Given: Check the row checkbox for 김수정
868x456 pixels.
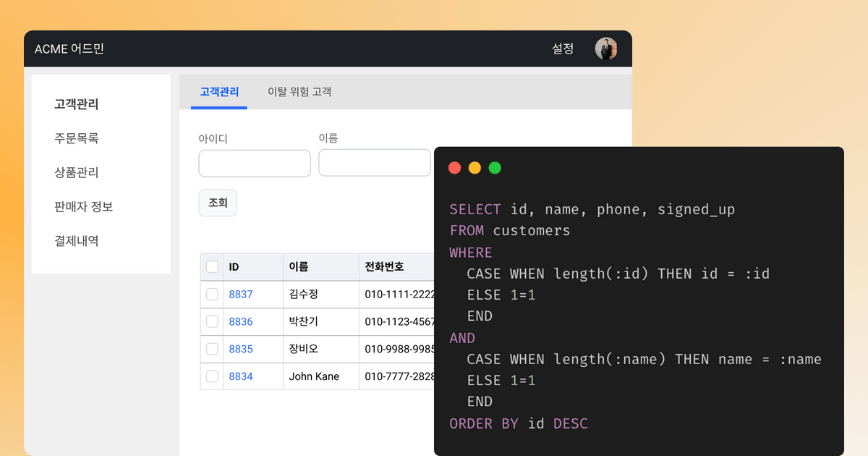Looking at the screenshot, I should [x=212, y=294].
